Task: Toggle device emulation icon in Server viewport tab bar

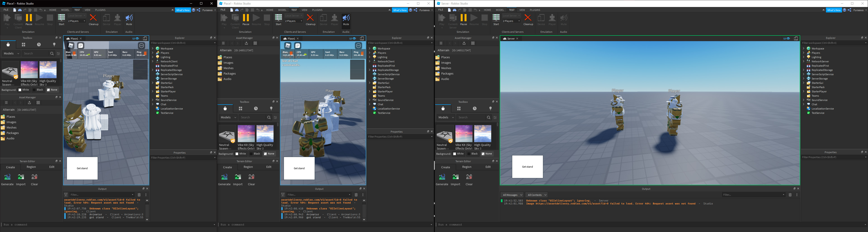Action: pos(796,38)
